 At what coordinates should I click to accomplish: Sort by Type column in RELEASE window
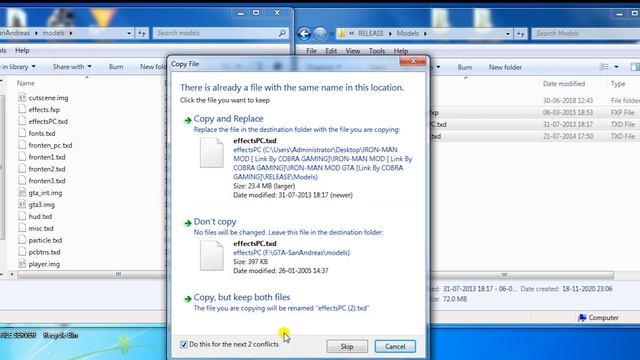618,84
